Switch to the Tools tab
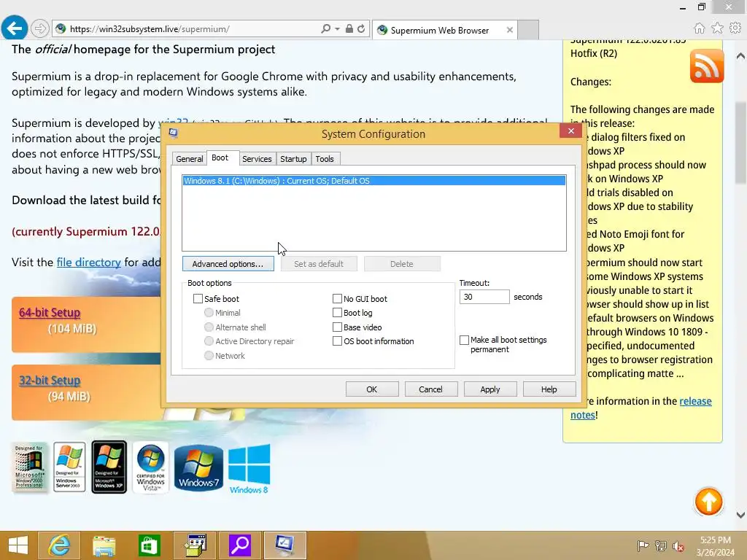This screenshot has width=747, height=560. click(x=325, y=159)
